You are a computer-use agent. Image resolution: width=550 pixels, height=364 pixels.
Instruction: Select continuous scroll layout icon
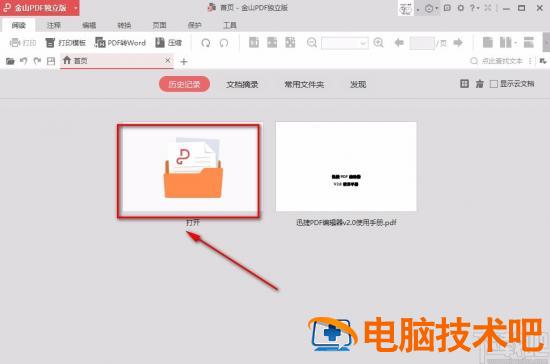coord(529,42)
